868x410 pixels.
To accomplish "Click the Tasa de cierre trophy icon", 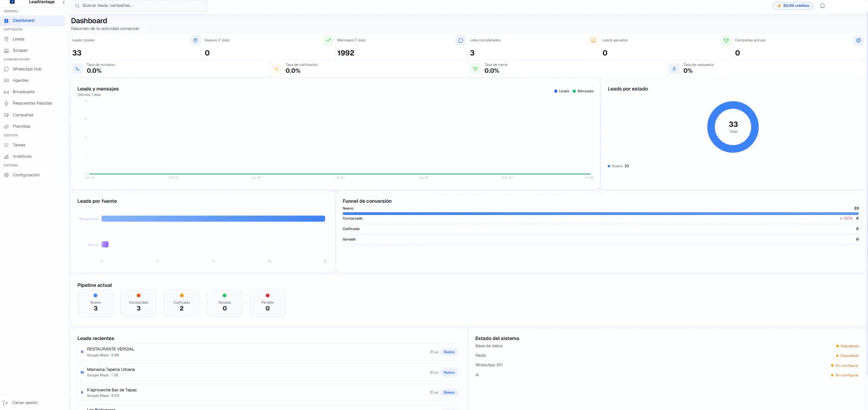I will click(x=475, y=69).
